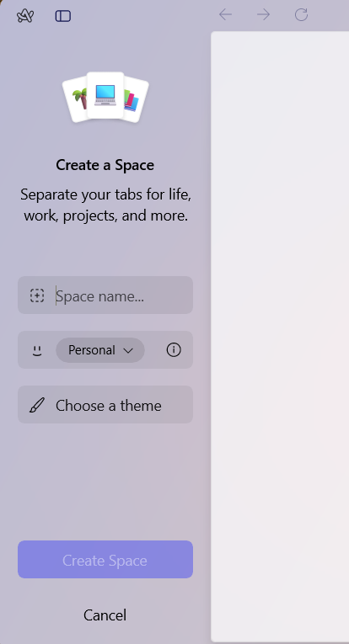Image resolution: width=349 pixels, height=644 pixels.
Task: Open profile info circle icon
Action: tap(174, 350)
